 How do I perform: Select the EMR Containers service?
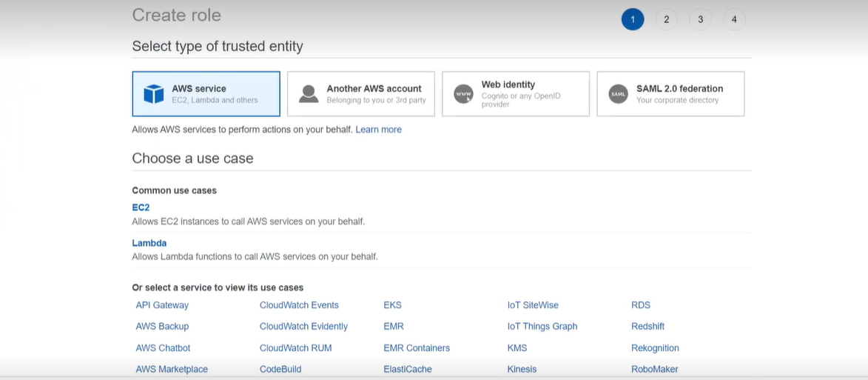click(417, 348)
